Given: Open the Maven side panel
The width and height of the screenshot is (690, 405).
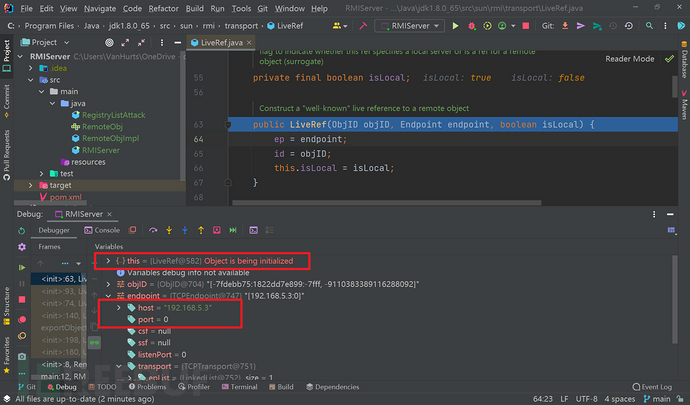Looking at the screenshot, I should pos(684,105).
